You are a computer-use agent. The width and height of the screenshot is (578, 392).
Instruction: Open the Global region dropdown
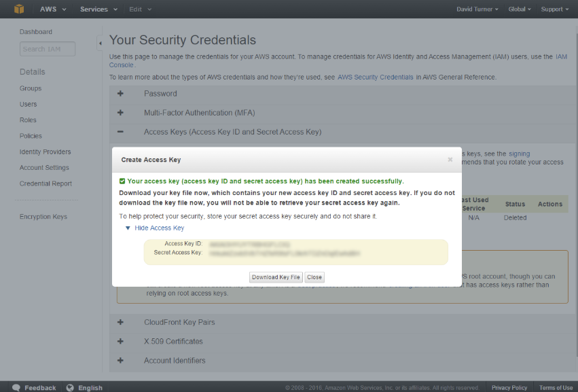520,9
